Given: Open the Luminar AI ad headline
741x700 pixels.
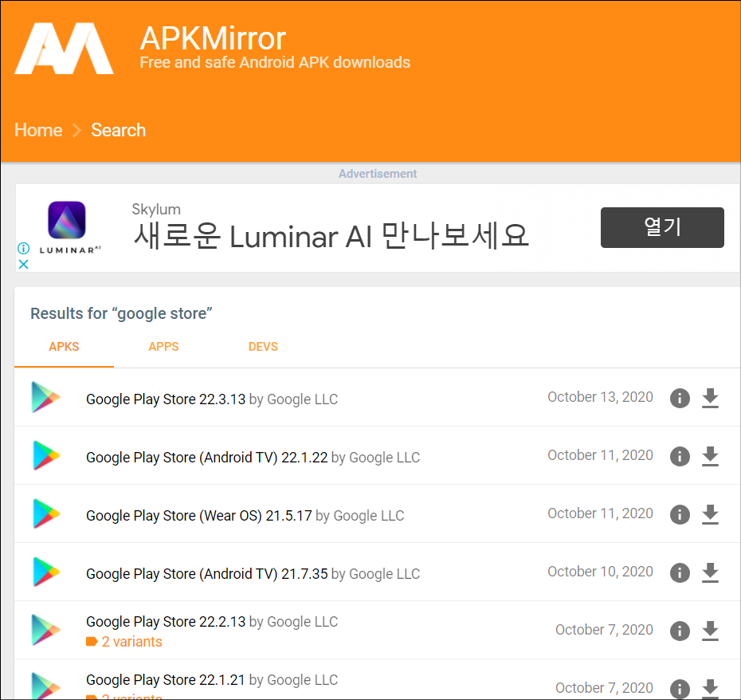Looking at the screenshot, I should point(331,236).
